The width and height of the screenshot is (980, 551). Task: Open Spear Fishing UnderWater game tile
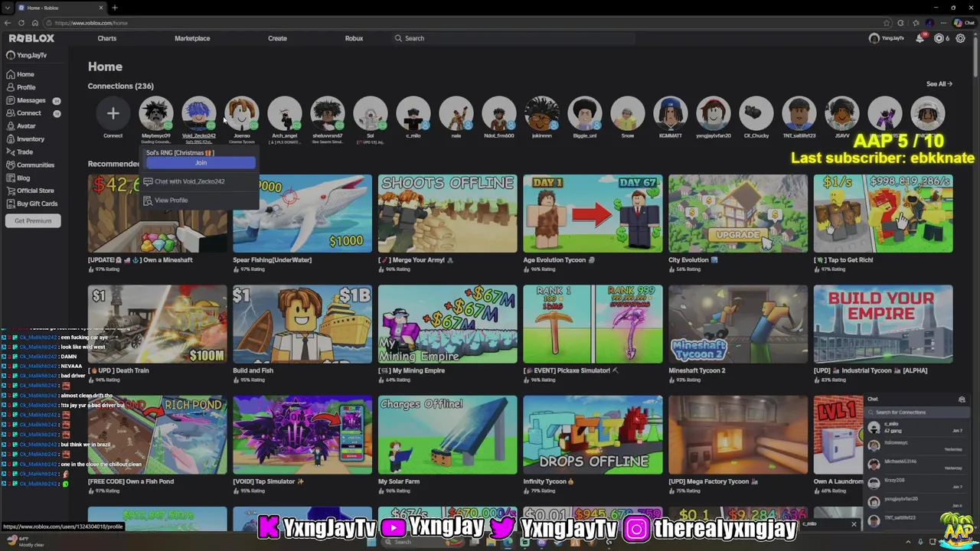click(x=302, y=214)
